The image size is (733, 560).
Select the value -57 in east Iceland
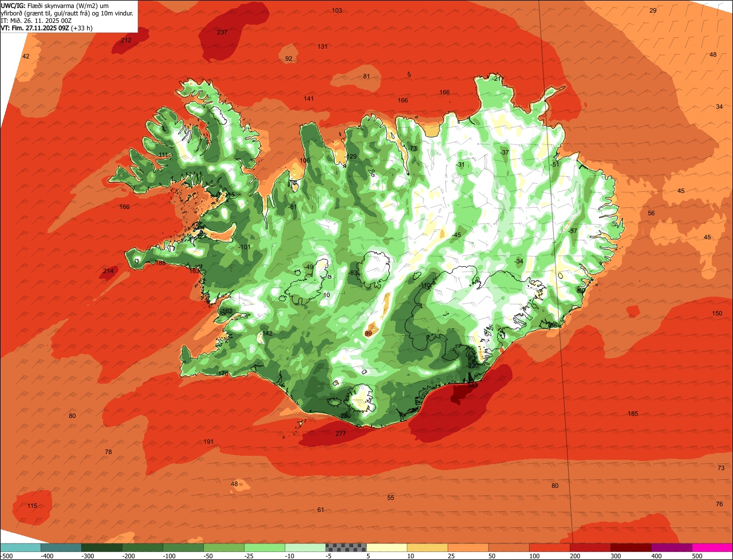click(573, 231)
